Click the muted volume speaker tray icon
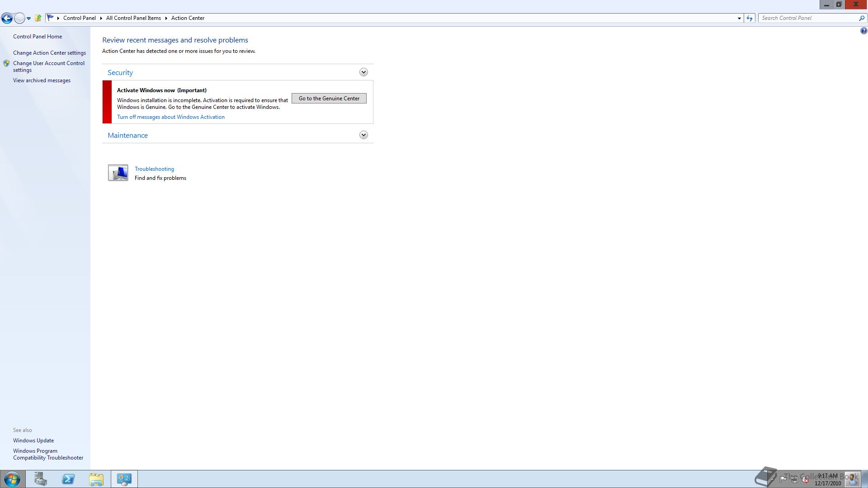Image resolution: width=868 pixels, height=488 pixels. (x=805, y=479)
